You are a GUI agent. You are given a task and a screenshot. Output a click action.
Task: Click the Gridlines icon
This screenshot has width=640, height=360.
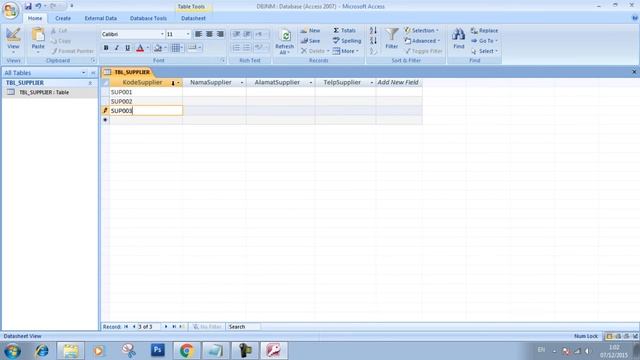point(176,48)
